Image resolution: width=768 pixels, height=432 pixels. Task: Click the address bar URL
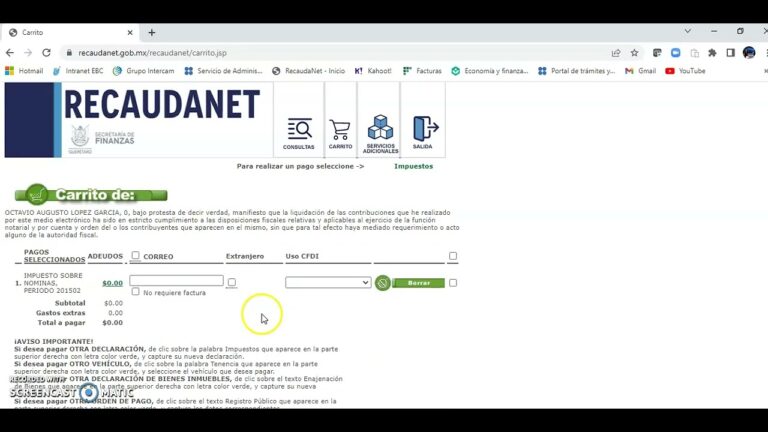click(x=152, y=53)
